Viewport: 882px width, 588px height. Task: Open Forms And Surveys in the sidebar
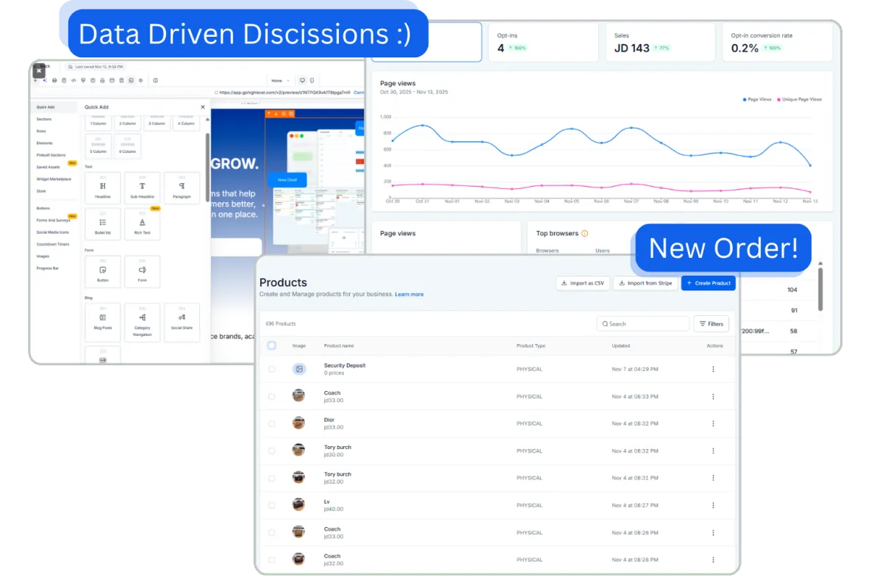tap(54, 220)
